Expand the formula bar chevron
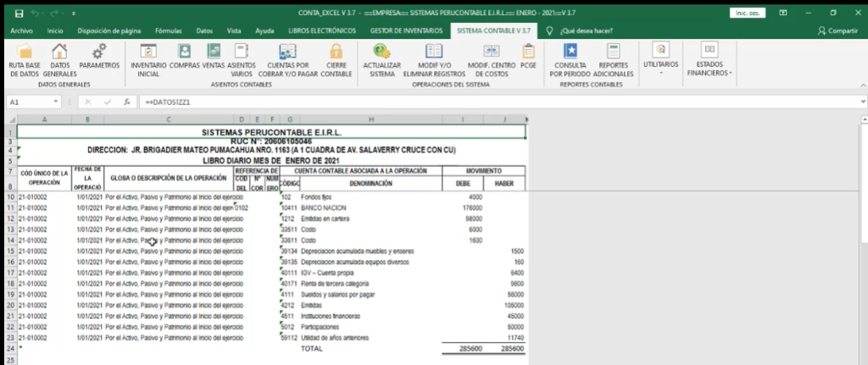This screenshot has width=868, height=365. pos(864,102)
